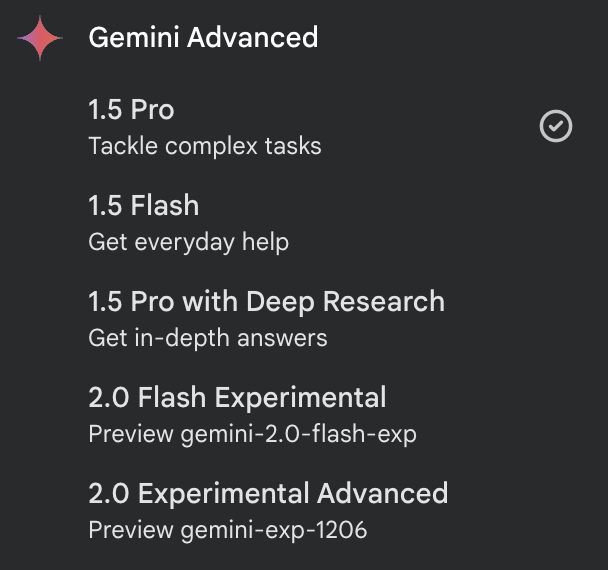Click 'Preview gemini-2.0-flash-exp' text
Screen dimensions: 608x570
point(252,434)
